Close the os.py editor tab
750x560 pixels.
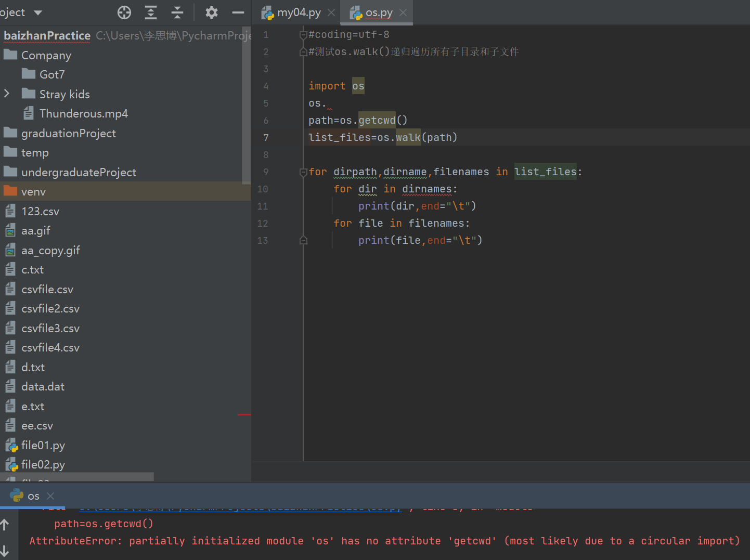click(x=403, y=12)
